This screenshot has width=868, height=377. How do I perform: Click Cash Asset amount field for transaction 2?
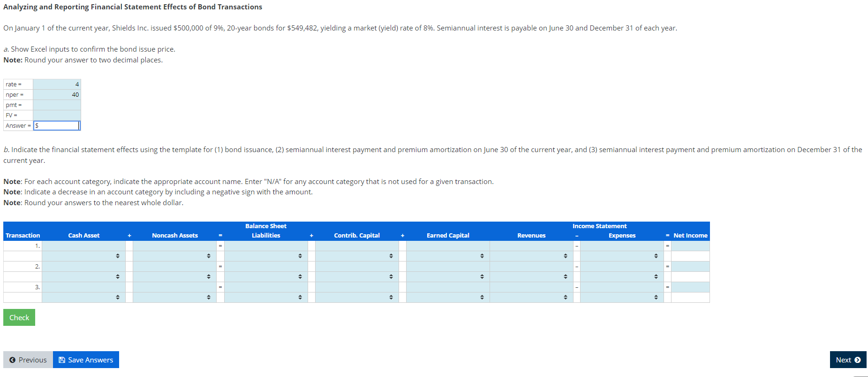[83, 266]
